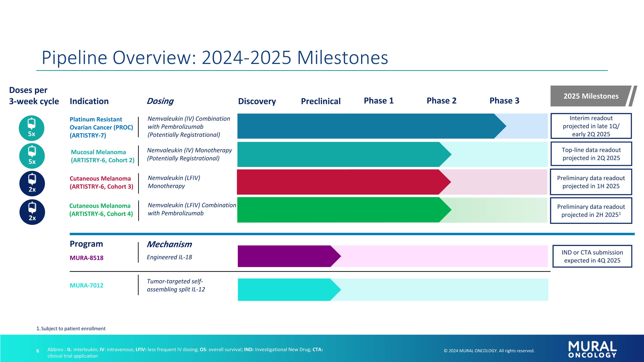Viewport: 644px width, 362px height.
Task: Click the 'Engineered IL-18' mechanism text
Action: [169, 257]
